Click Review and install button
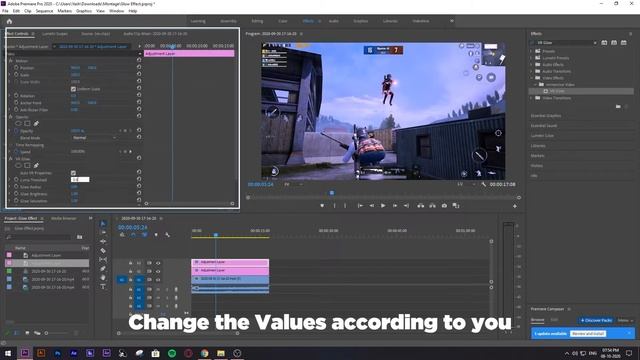This screenshot has height=360, width=640. click(588, 333)
